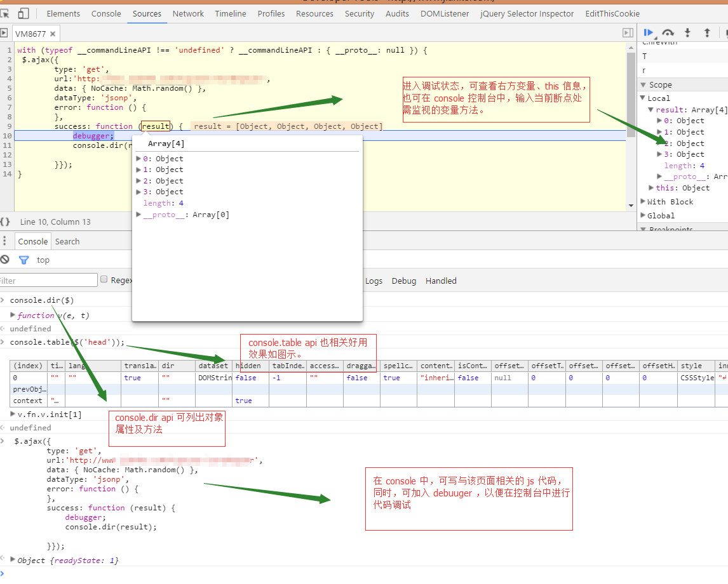Screen dimensions: 728x584
Task: Expand this: Object in Scope pane
Action: click(651, 187)
